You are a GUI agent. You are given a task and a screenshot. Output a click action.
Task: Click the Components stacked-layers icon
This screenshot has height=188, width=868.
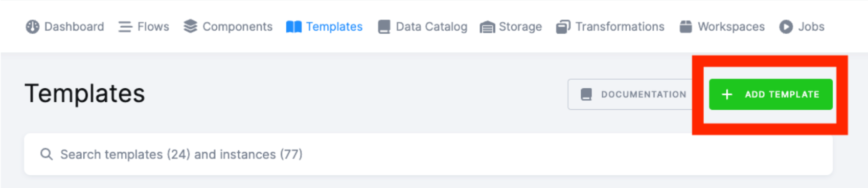pyautogui.click(x=190, y=26)
